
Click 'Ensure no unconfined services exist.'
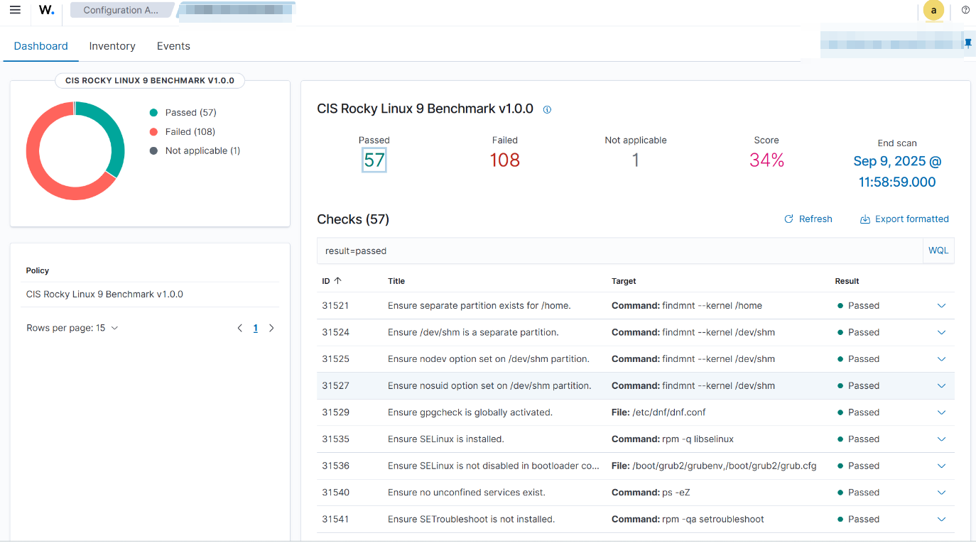(x=467, y=493)
